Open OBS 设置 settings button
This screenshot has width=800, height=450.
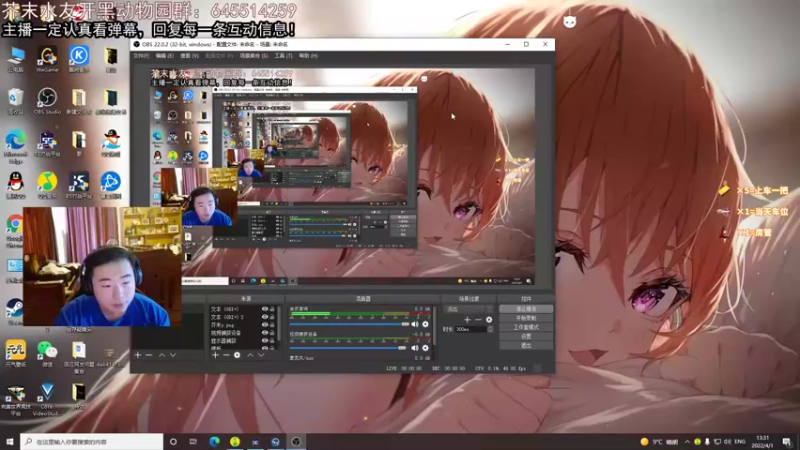tap(526, 337)
